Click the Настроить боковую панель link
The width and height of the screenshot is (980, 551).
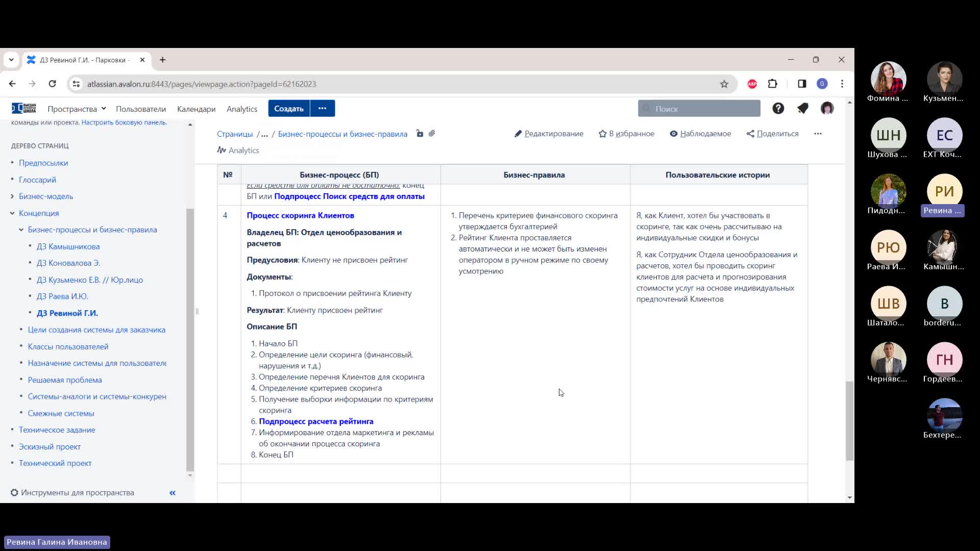pos(124,122)
